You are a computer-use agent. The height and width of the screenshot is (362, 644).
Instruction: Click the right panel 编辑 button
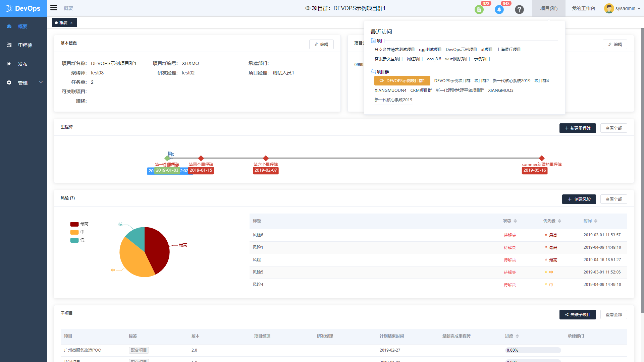pos(615,45)
